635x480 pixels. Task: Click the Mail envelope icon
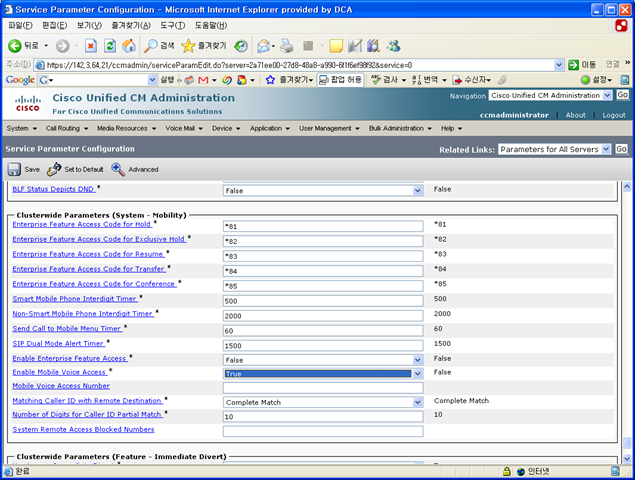(264, 46)
